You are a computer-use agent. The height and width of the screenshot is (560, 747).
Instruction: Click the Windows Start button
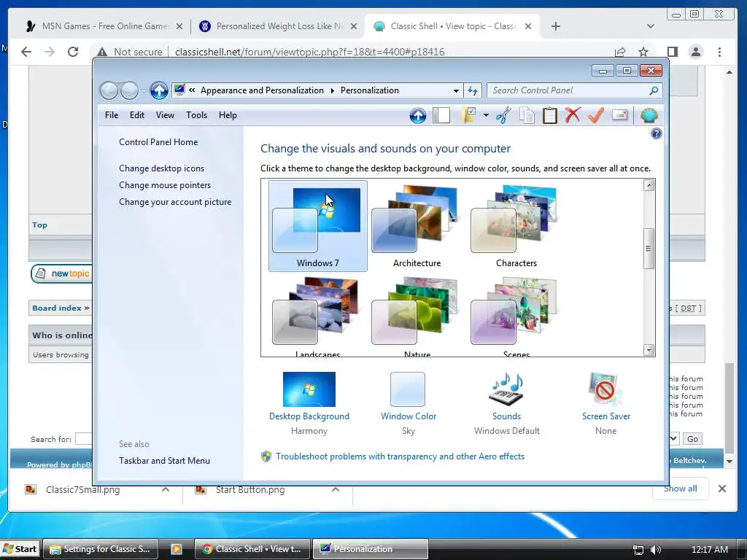click(x=20, y=549)
